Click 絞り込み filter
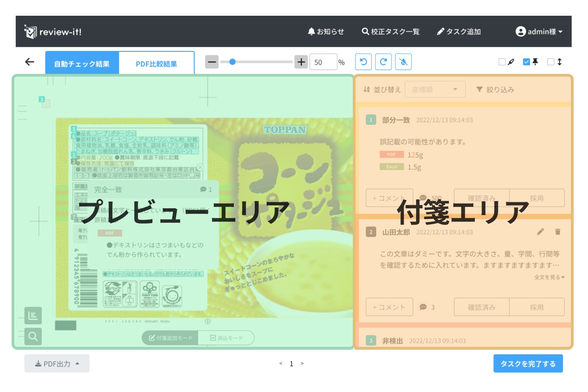Viewport: 588px width, 392px height. (x=495, y=89)
